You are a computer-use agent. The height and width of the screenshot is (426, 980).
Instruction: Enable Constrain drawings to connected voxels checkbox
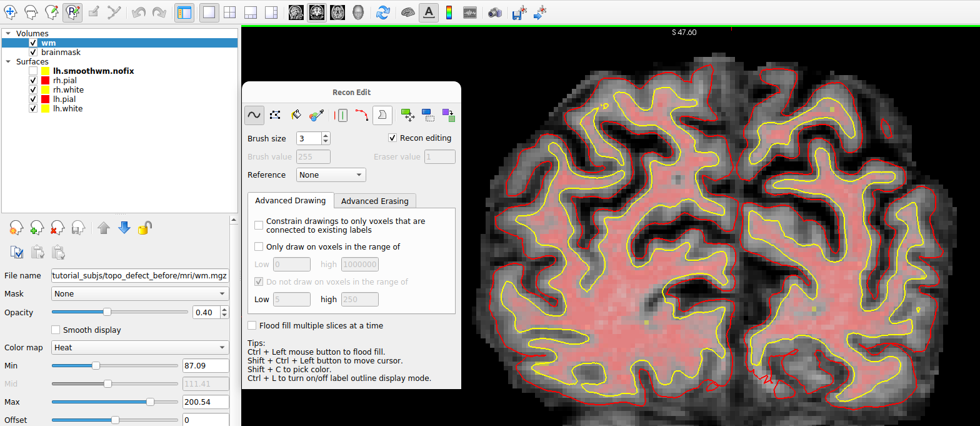pos(259,225)
